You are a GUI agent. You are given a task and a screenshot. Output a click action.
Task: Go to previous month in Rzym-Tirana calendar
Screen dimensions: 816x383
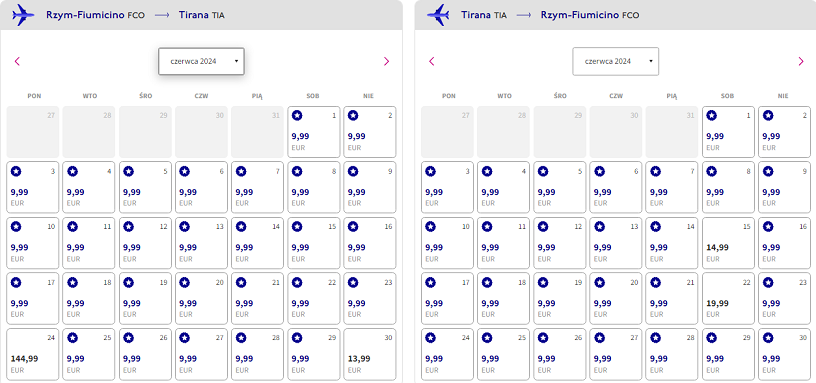[x=17, y=61]
